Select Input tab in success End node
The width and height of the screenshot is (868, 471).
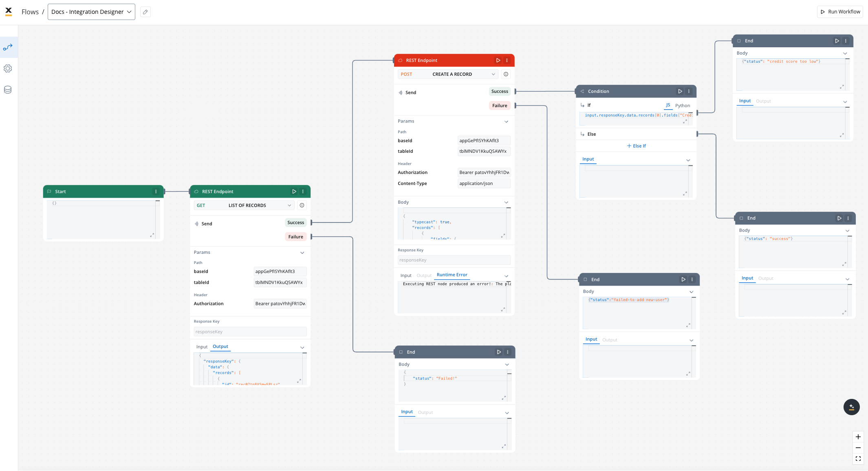coord(747,278)
